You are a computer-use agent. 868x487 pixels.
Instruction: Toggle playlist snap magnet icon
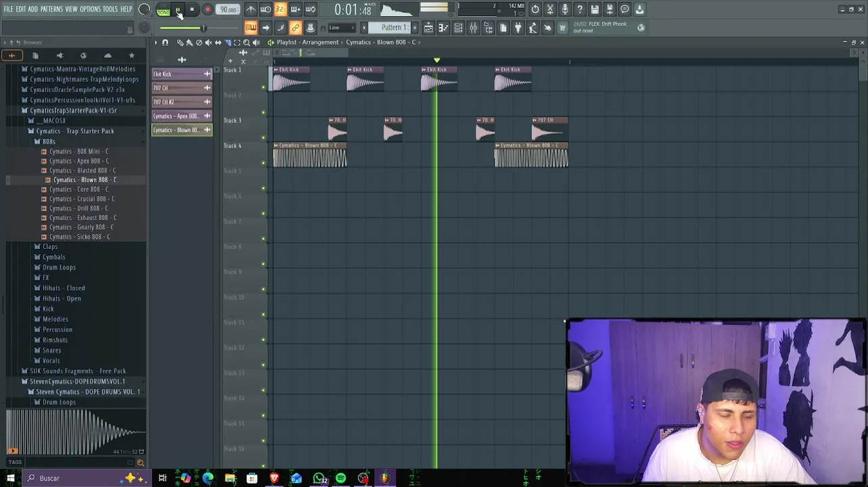(x=165, y=43)
